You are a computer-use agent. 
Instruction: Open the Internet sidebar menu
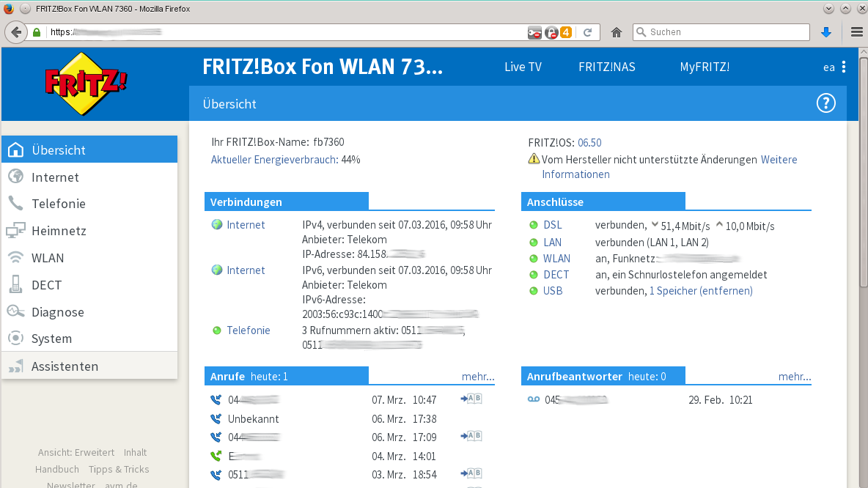[x=89, y=177]
